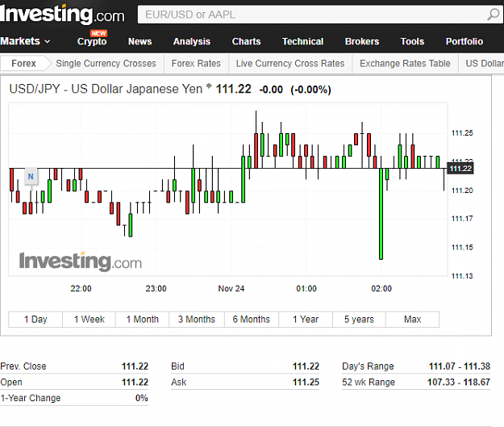Select the 1 Day chart range
The image size is (504, 427).
tap(35, 319)
